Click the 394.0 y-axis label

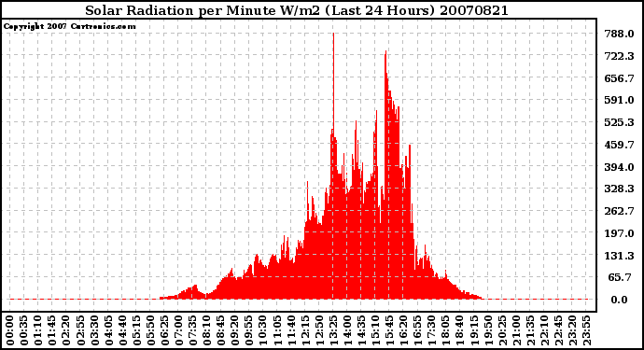point(619,167)
